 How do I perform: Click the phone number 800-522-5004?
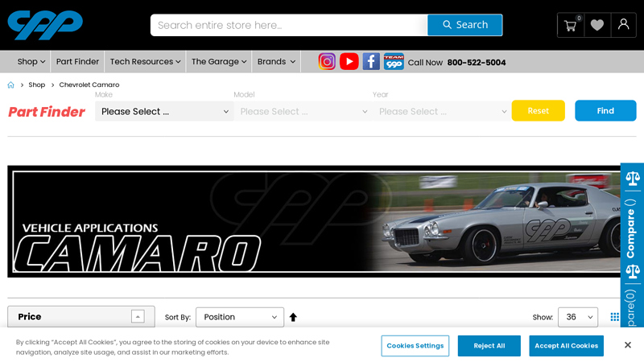477,63
